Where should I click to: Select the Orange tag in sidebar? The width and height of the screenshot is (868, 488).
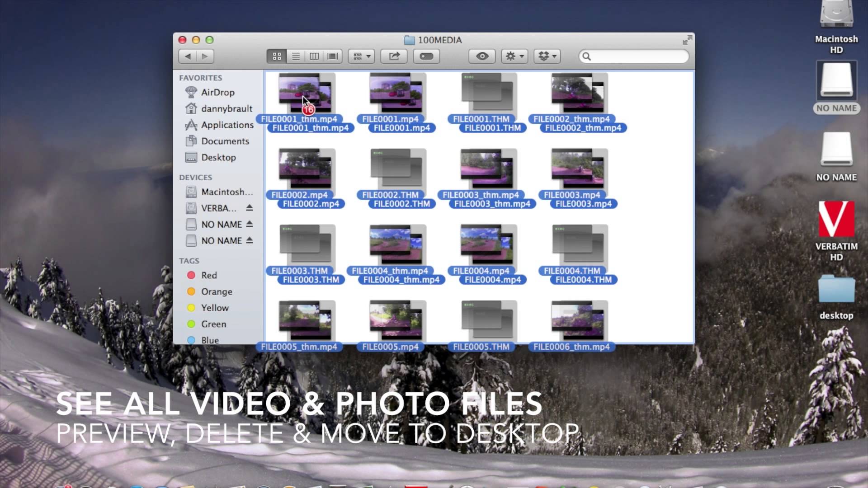click(216, 291)
